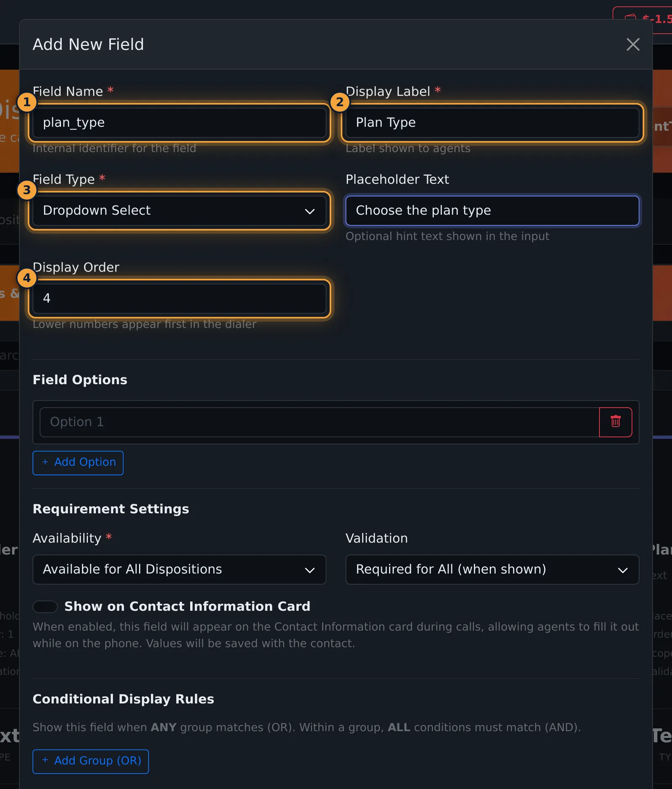This screenshot has height=789, width=672.
Task: Open the Field Type dropdown
Action: 179,211
